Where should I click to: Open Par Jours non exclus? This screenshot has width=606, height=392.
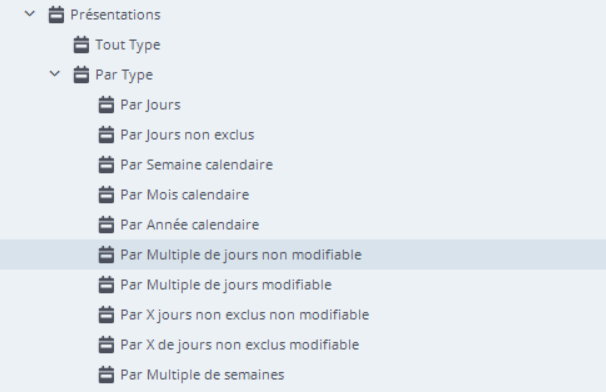[187, 135]
